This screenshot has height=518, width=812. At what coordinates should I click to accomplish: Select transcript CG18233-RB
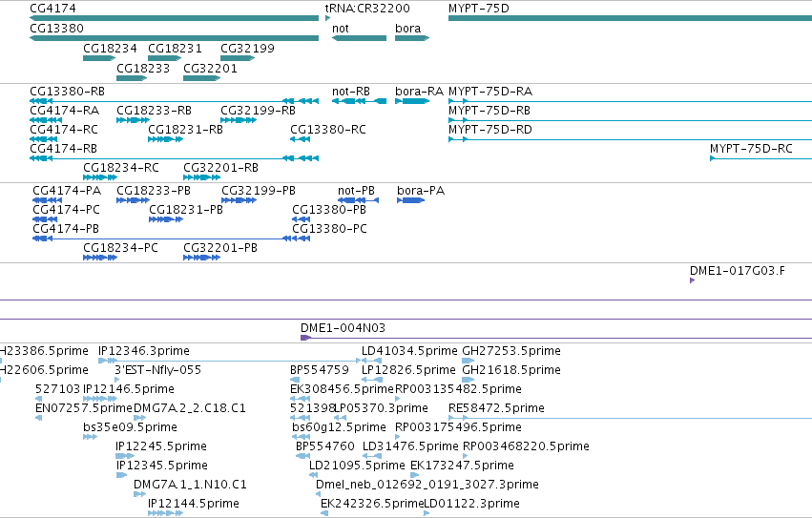[133, 120]
